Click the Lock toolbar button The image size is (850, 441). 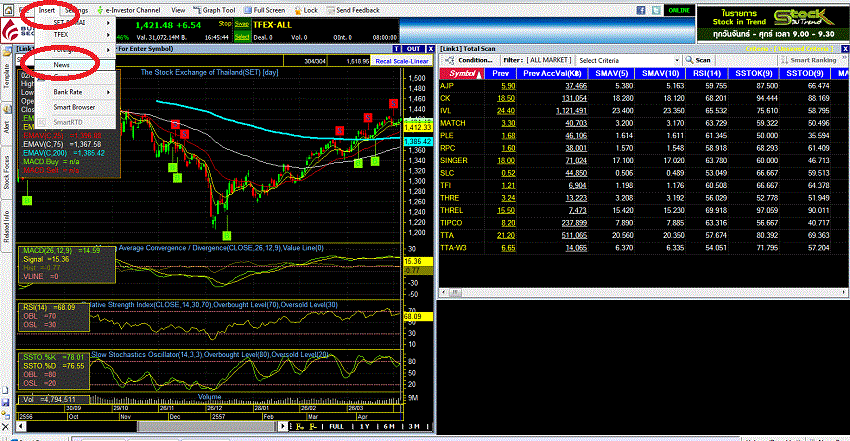pyautogui.click(x=306, y=10)
